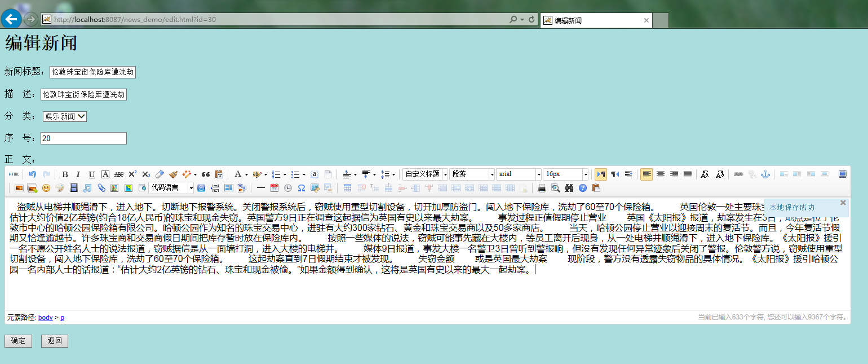
Task: Open line spacing dropdown
Action: 393,174
